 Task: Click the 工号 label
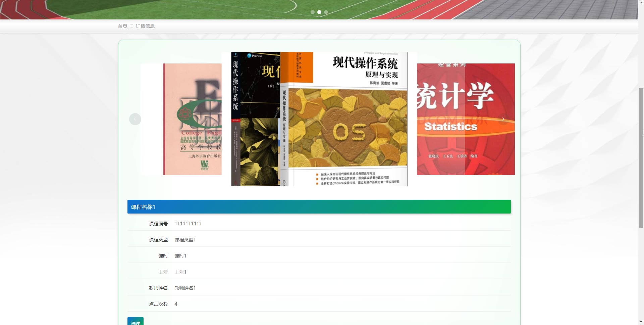(x=163, y=272)
